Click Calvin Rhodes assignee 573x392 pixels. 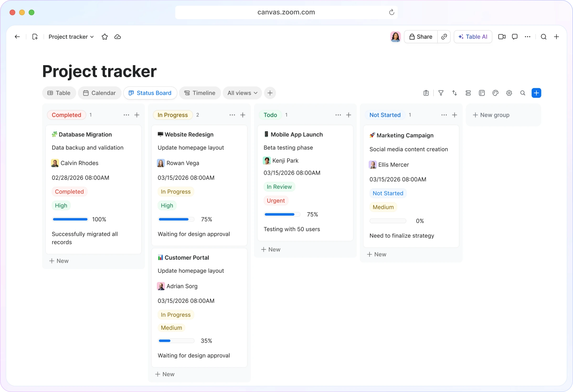(75, 163)
